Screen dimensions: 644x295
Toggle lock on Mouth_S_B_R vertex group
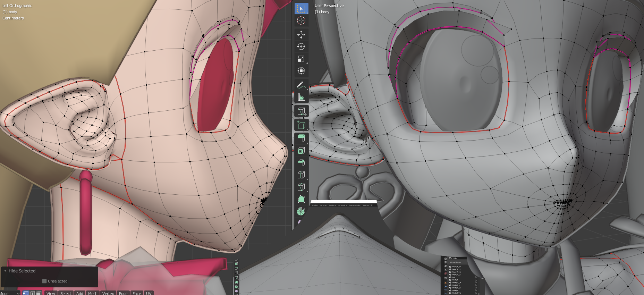476,288
